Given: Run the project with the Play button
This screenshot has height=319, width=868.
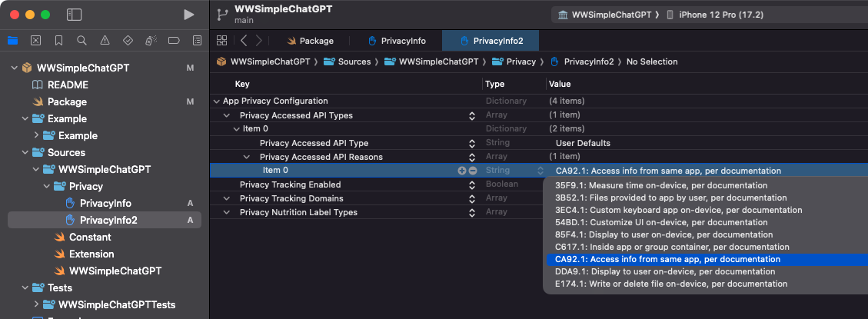Looking at the screenshot, I should pos(189,15).
